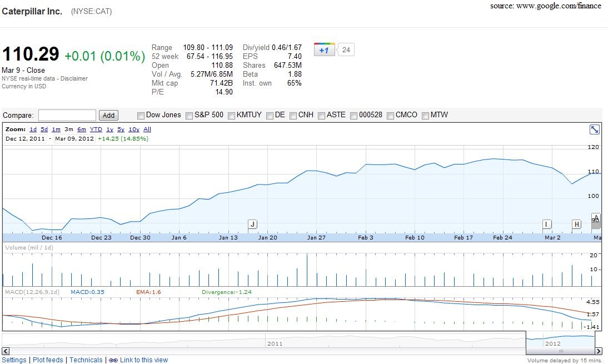Click the Mkt cap value 71.42B

pos(221,83)
